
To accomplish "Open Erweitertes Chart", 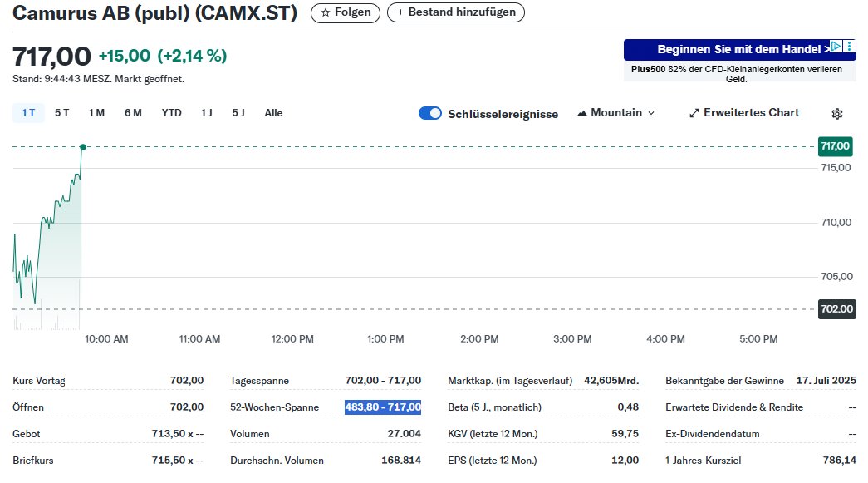I will point(744,113).
